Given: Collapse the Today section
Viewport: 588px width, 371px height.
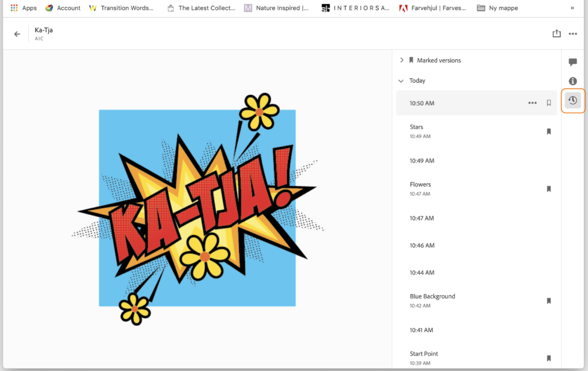Looking at the screenshot, I should (401, 80).
